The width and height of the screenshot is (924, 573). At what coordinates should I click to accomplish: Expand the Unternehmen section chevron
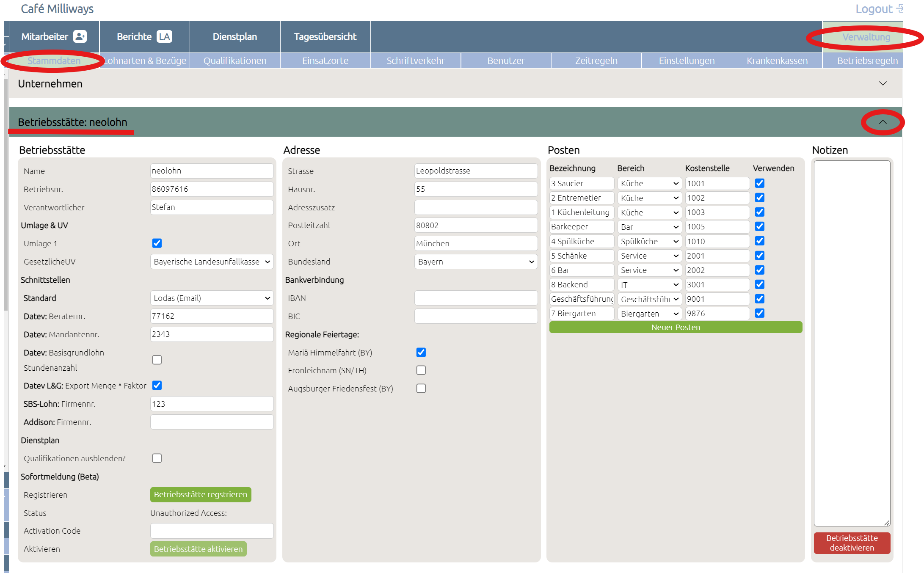click(883, 83)
